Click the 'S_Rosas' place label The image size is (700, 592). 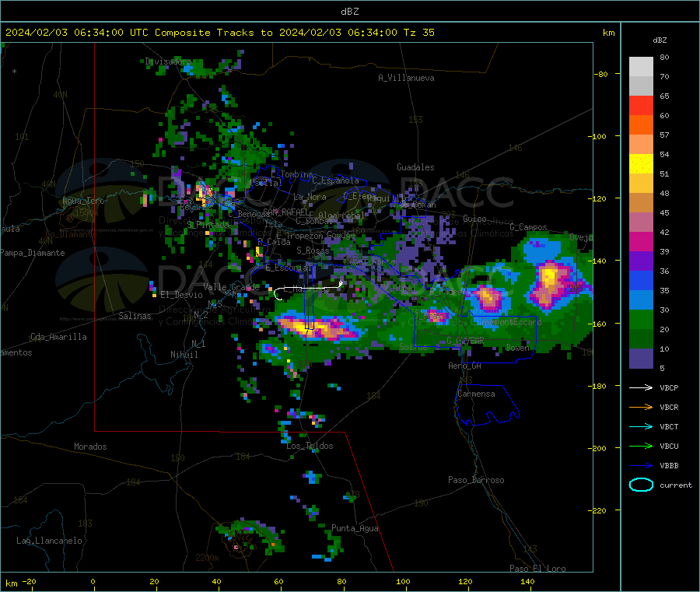[313, 250]
